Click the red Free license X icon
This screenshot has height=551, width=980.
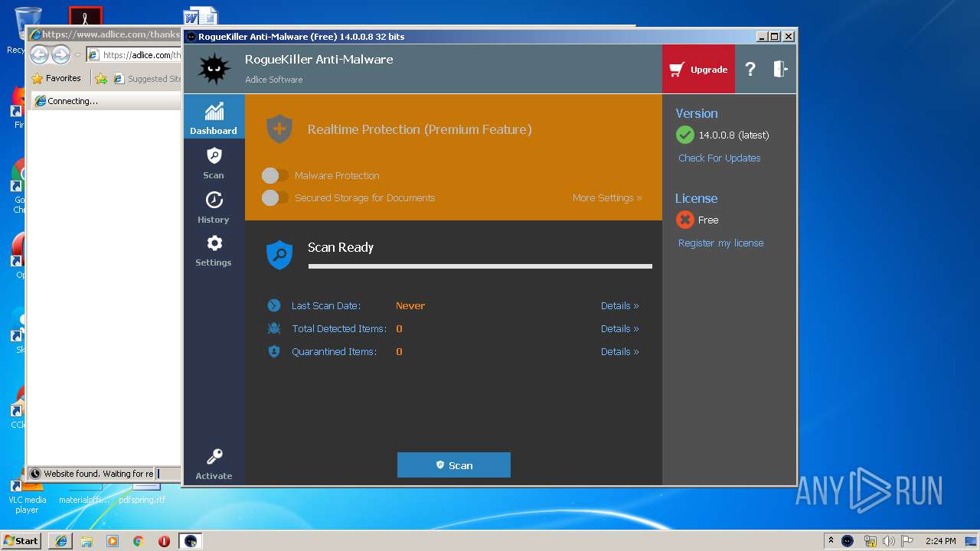tap(685, 220)
